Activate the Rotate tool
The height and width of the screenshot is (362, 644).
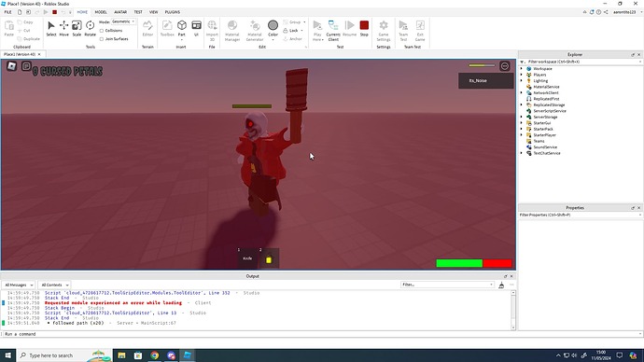(90, 28)
